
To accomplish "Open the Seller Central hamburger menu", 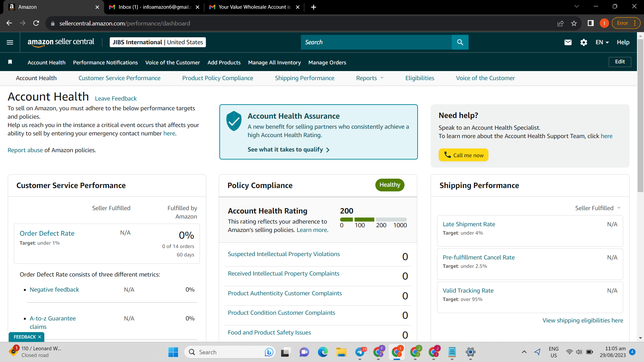I will click(x=10, y=42).
